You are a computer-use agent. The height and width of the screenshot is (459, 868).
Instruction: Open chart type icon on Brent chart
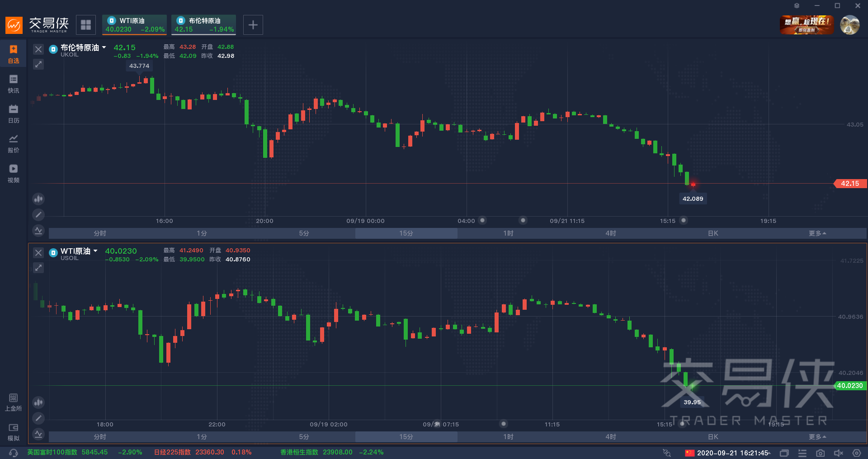(x=38, y=199)
